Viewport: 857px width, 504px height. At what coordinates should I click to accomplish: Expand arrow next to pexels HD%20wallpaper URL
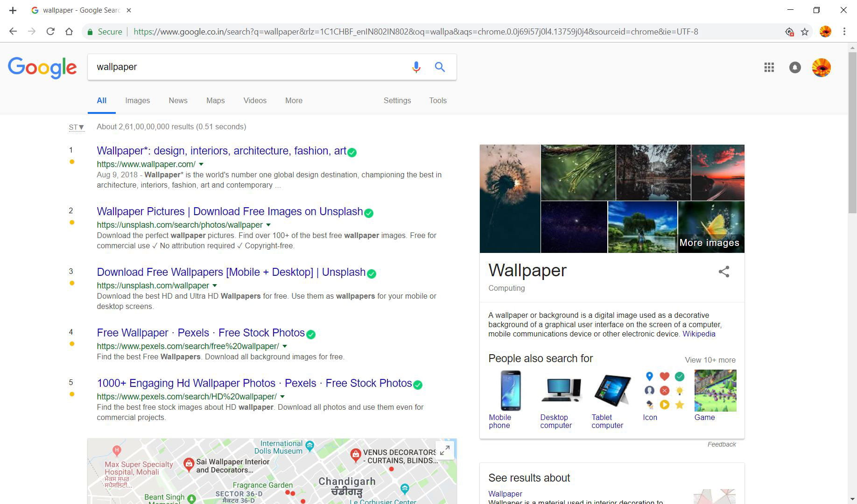282,397
